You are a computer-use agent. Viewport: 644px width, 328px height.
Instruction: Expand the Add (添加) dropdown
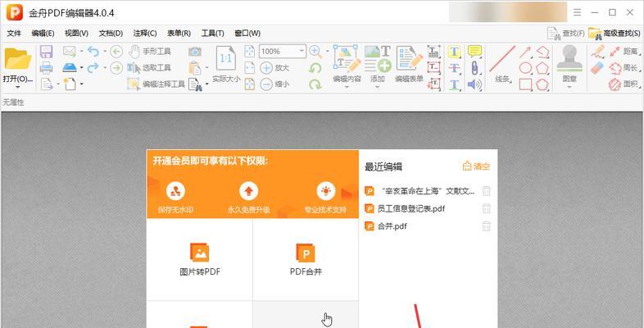[x=377, y=87]
